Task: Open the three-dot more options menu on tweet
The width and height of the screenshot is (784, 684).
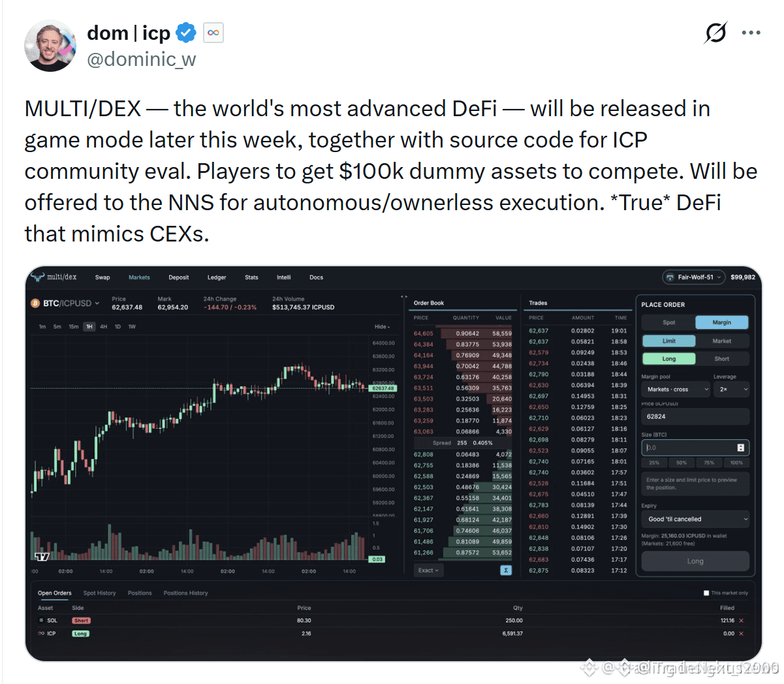Action: tap(751, 33)
